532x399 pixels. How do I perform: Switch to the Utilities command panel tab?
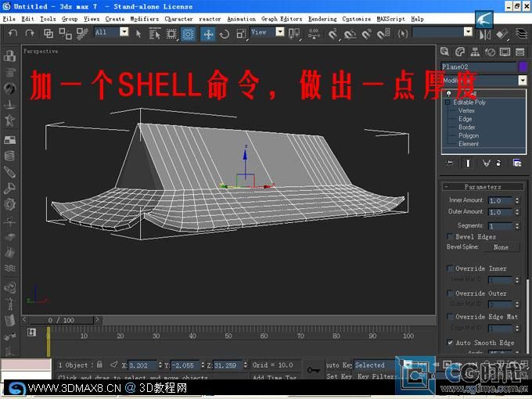(519, 52)
